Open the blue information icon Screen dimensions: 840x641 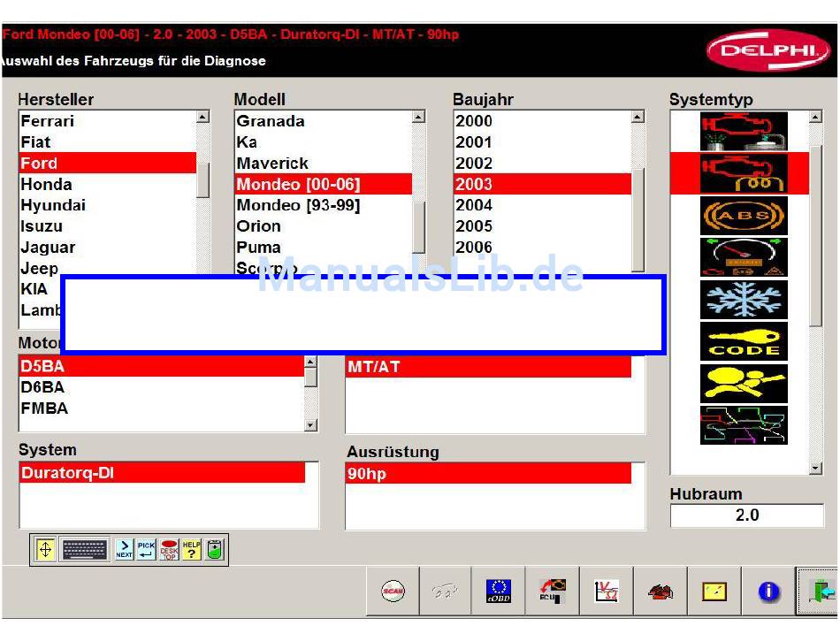coord(768,591)
